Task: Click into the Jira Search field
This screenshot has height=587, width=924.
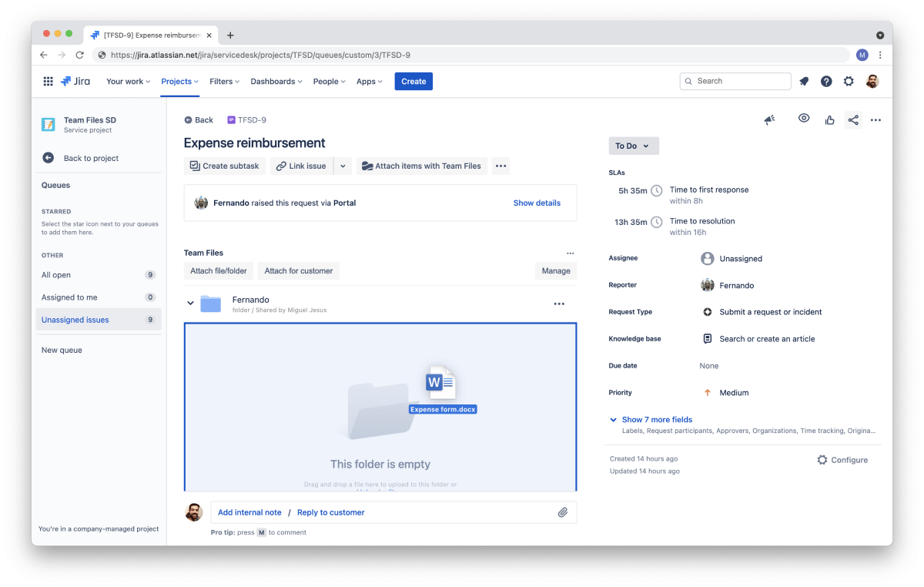Action: [x=735, y=81]
